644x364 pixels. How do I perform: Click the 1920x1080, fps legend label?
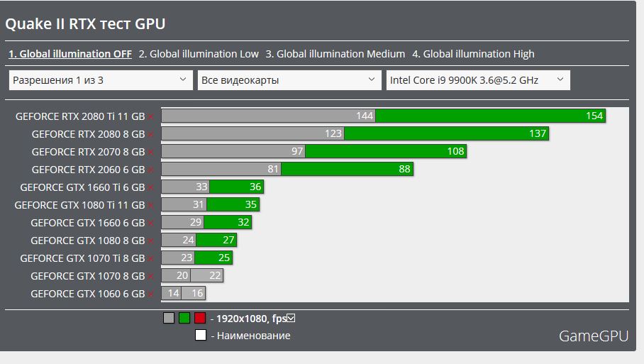pyautogui.click(x=251, y=319)
